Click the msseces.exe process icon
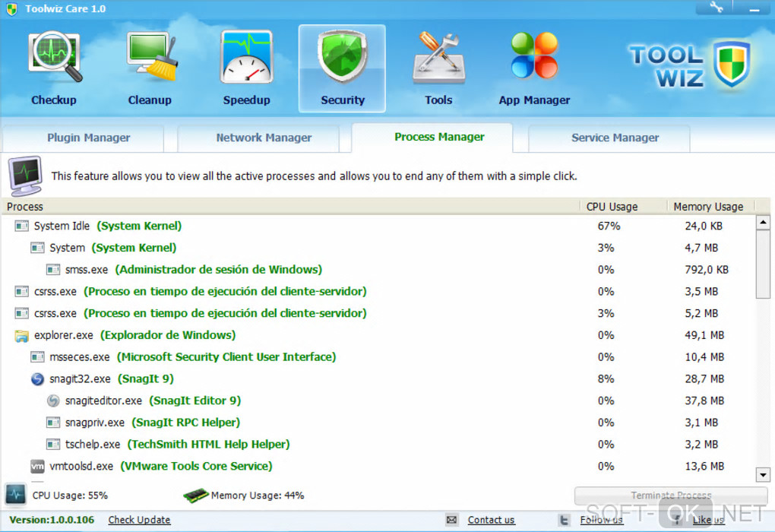The height and width of the screenshot is (532, 775). coord(37,357)
